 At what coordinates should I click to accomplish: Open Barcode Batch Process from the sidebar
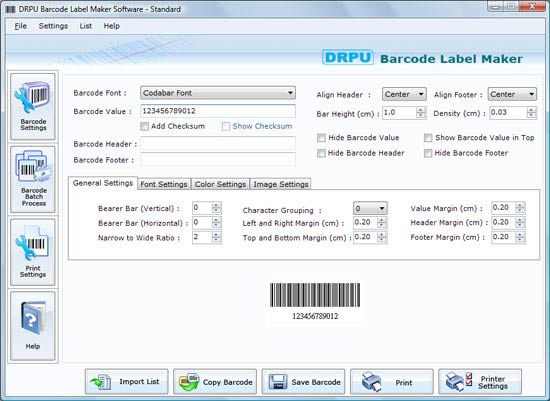coord(33,180)
